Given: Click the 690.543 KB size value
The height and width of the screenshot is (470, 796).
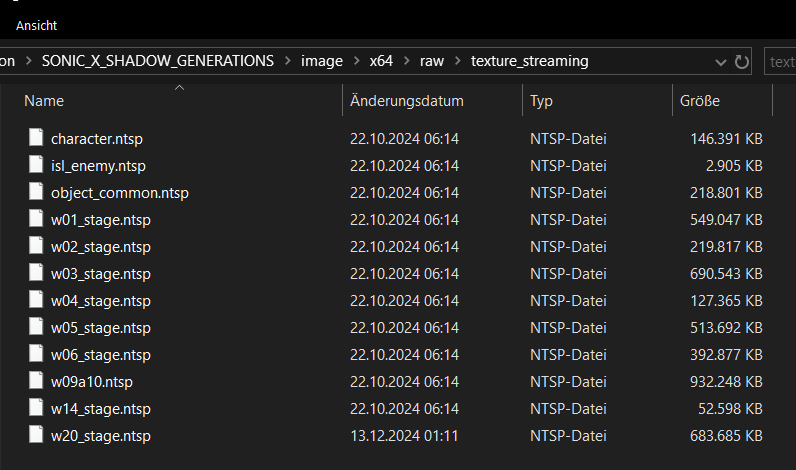Looking at the screenshot, I should 726,274.
